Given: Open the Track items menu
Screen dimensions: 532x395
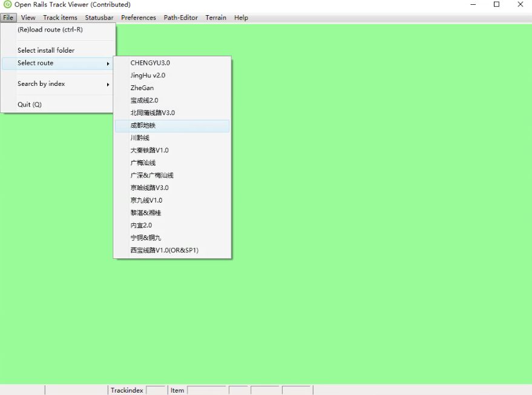Looking at the screenshot, I should pos(60,18).
